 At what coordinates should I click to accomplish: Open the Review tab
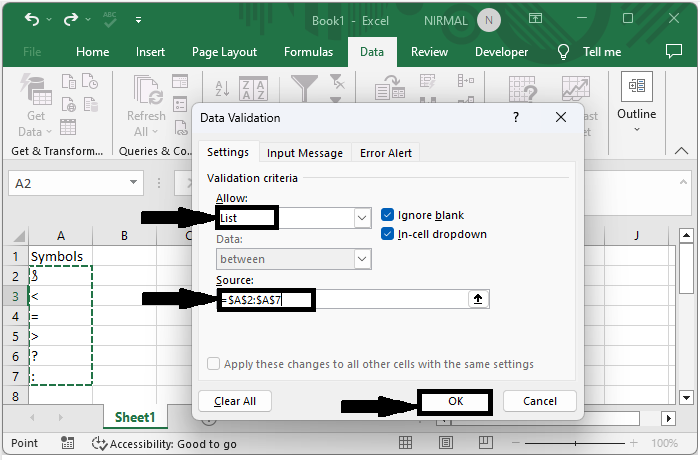coord(429,52)
